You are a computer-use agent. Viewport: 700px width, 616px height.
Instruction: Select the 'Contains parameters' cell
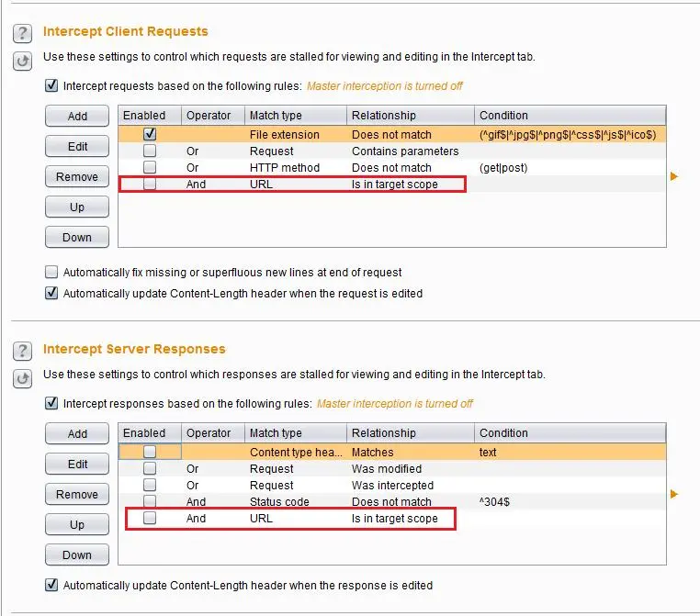(x=411, y=151)
